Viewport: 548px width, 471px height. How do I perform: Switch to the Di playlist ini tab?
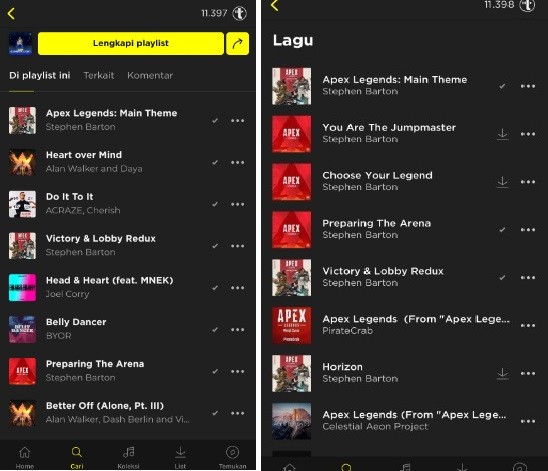coord(39,75)
